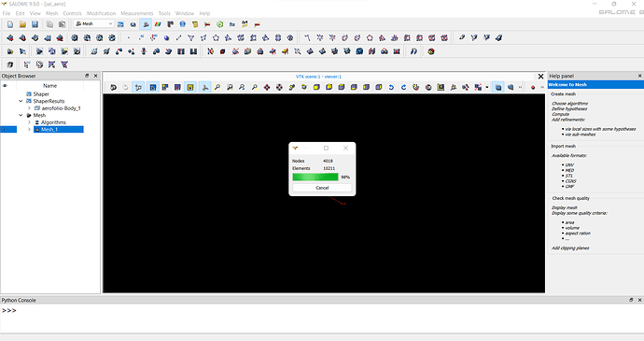Click the Add Edge line icon

pos(178,38)
